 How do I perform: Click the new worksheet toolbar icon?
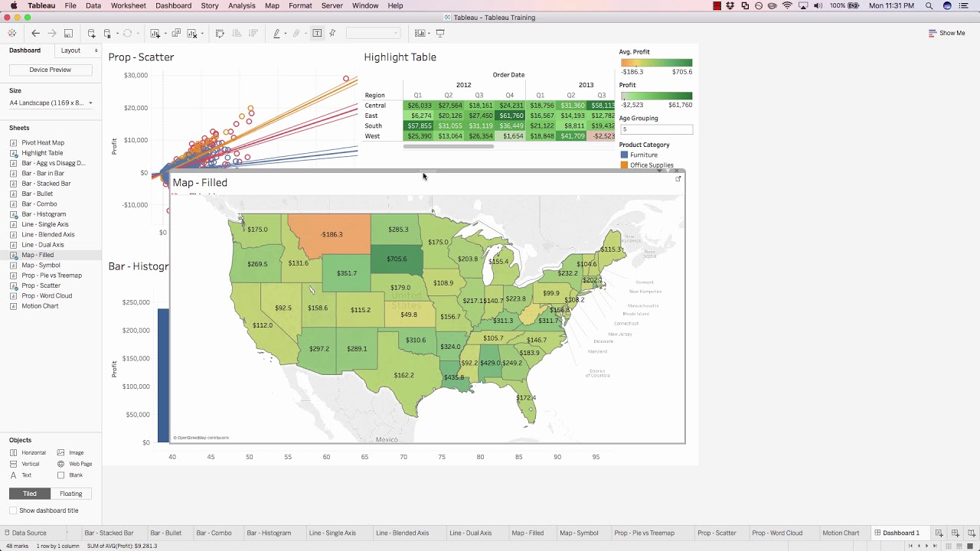click(155, 33)
